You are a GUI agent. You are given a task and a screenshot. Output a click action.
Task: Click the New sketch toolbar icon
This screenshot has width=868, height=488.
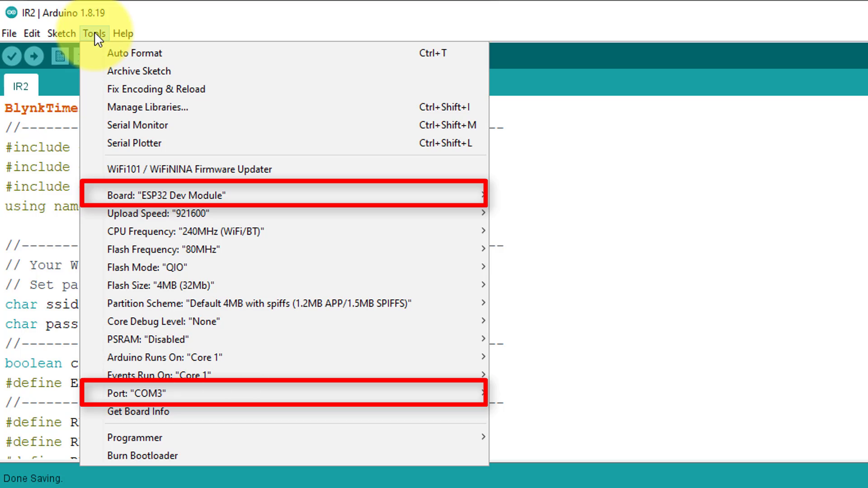click(x=60, y=56)
